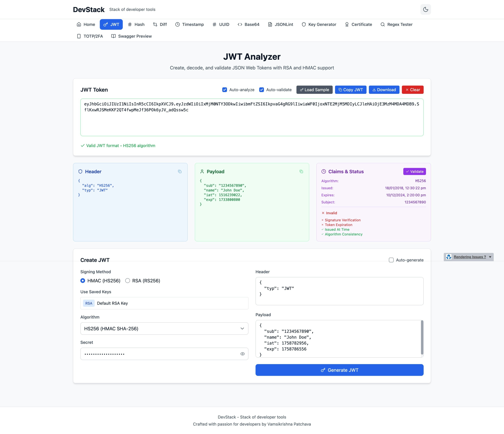Viewport: 504px width, 434px height.
Task: Select the RSA (RS256) radio button
Action: [x=127, y=281]
